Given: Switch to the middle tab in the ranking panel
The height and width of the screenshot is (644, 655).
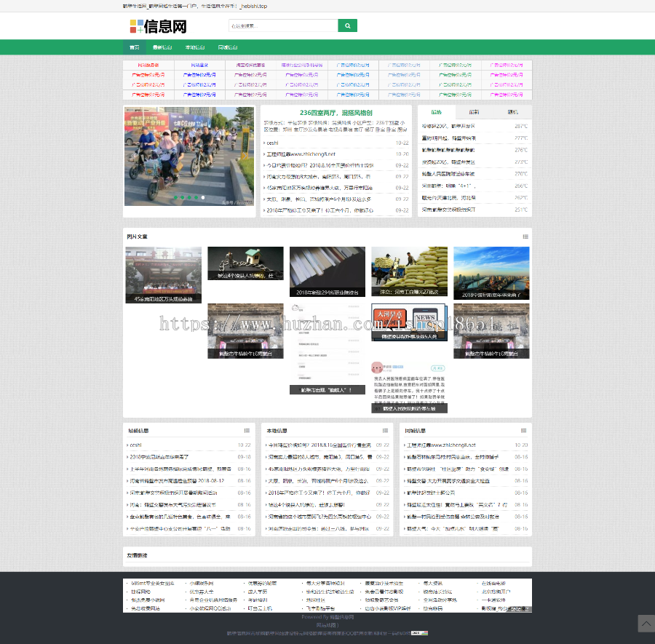Looking at the screenshot, I should click(474, 113).
